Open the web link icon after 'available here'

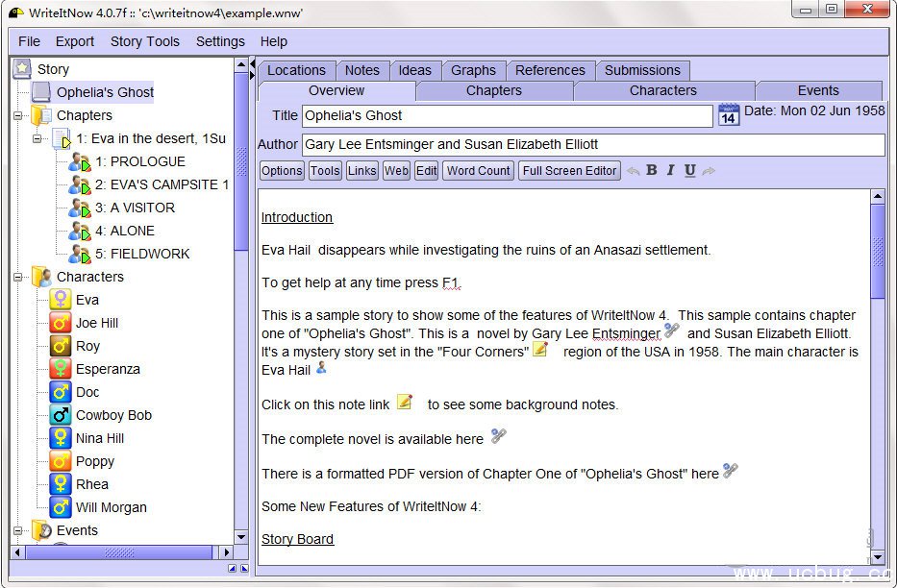click(x=498, y=436)
